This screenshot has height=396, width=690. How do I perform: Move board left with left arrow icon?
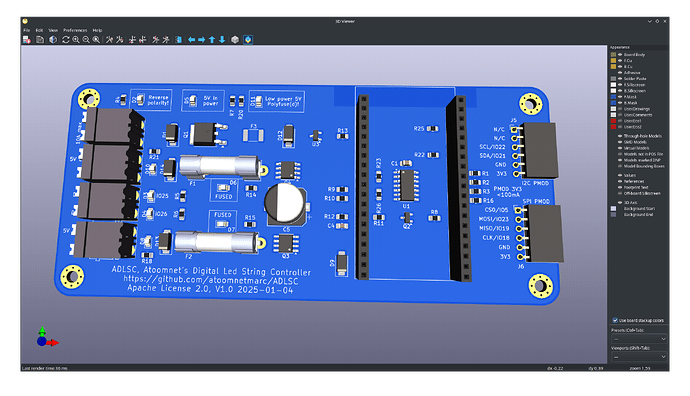click(191, 40)
